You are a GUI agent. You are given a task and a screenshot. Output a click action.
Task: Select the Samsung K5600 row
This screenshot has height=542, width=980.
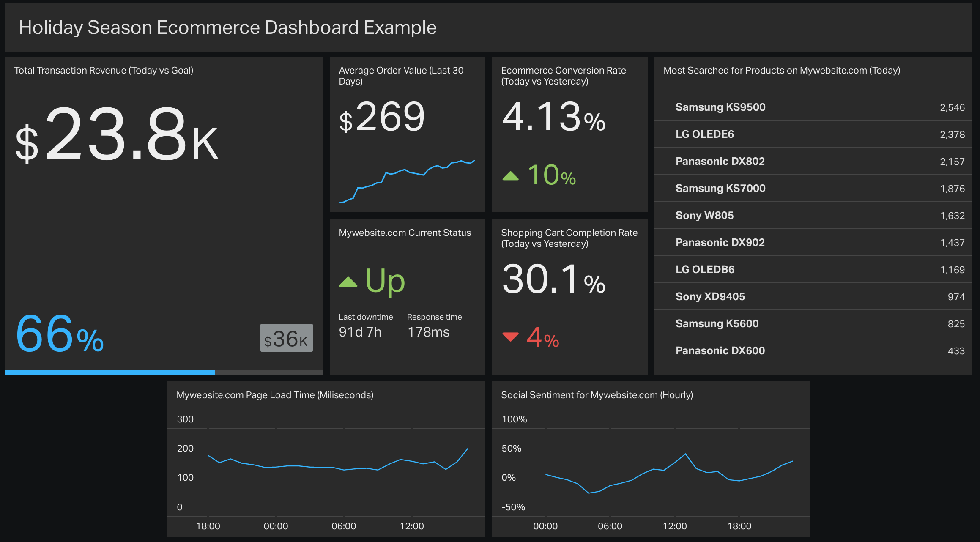click(813, 324)
